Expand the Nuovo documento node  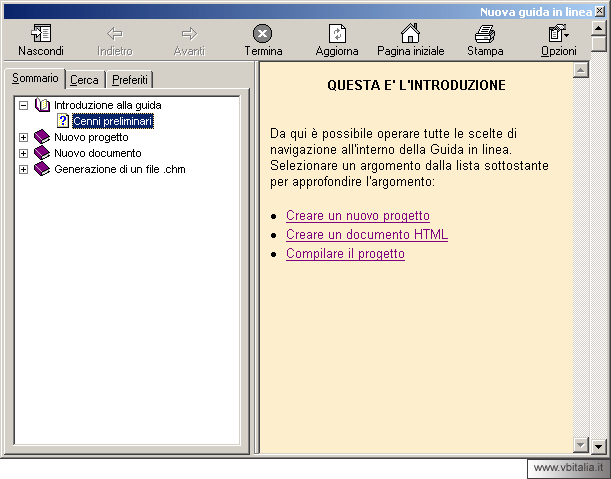[23, 153]
